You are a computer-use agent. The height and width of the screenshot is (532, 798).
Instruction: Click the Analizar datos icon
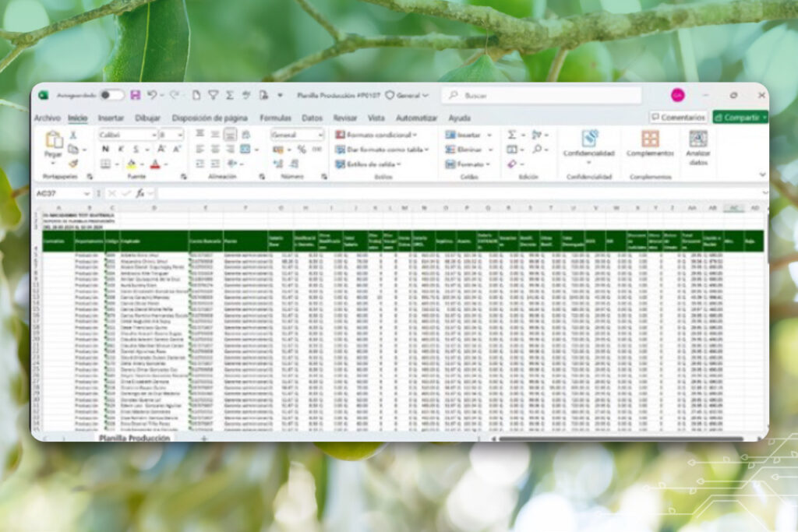[x=697, y=142]
